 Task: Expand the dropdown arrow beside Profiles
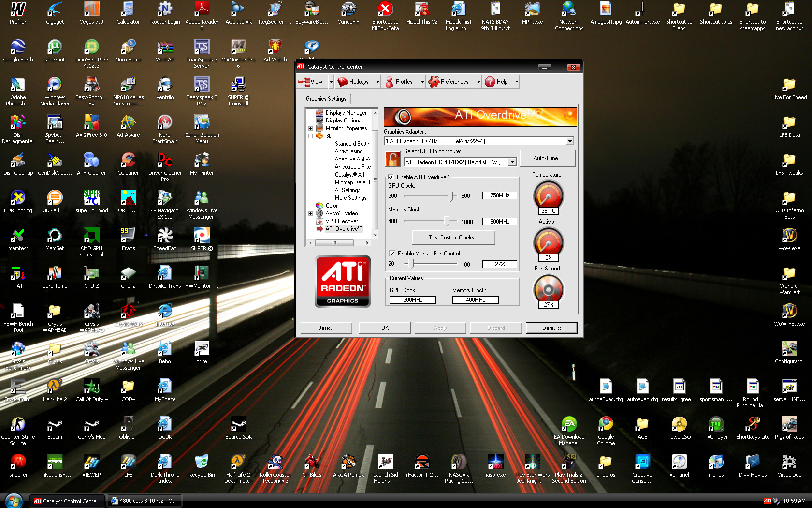pos(422,82)
